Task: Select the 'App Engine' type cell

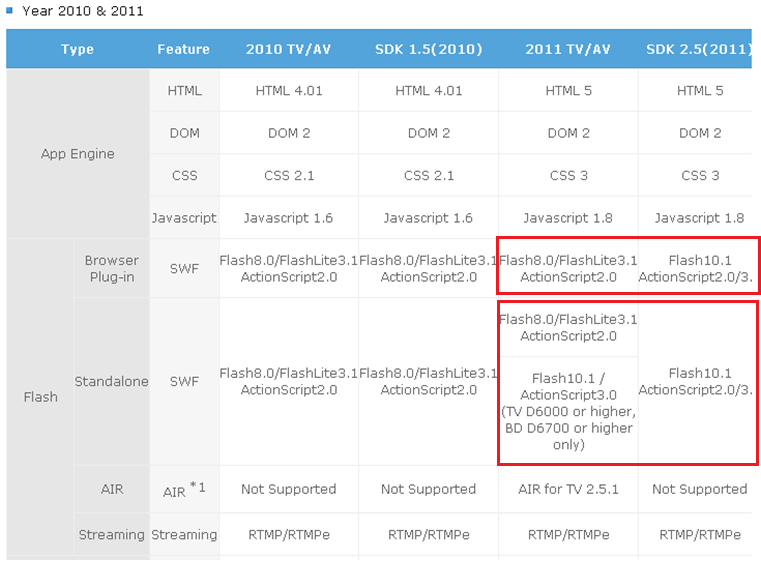Action: (78, 154)
